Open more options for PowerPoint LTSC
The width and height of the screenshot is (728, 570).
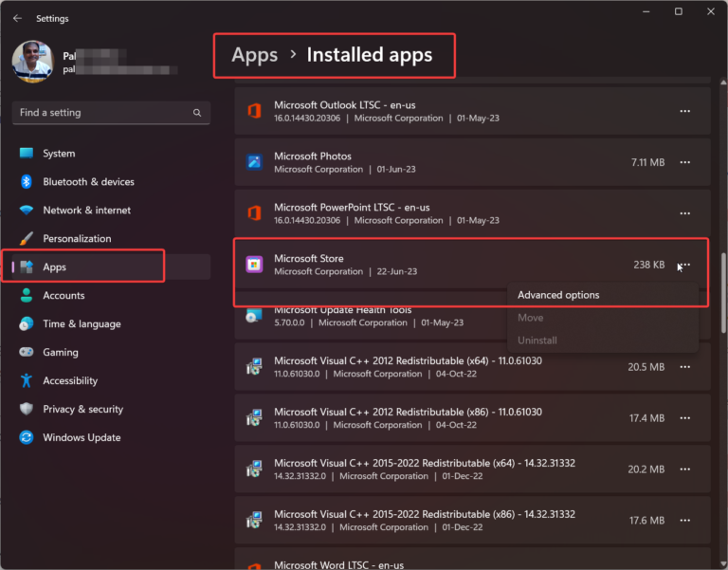[684, 213]
